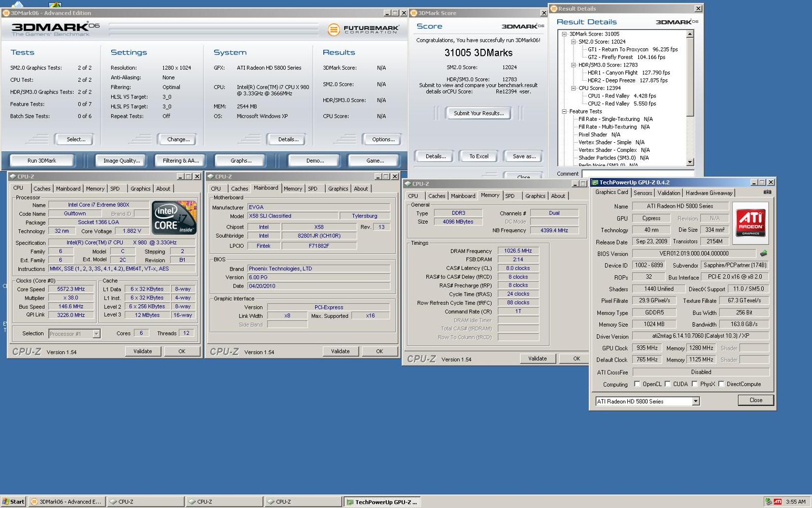Open the graphics card selector dropdown in GPU-Z
812x508 pixels.
(x=696, y=401)
